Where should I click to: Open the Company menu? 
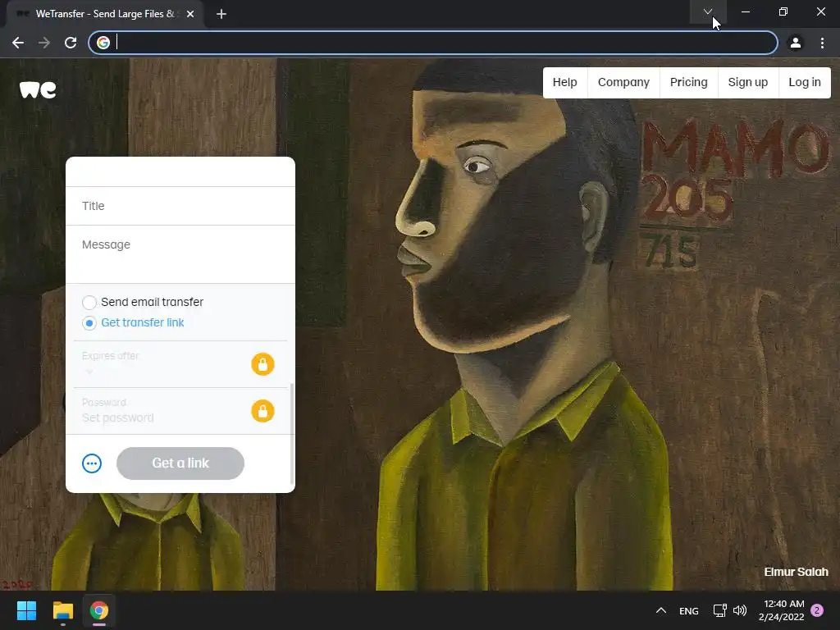[623, 83]
